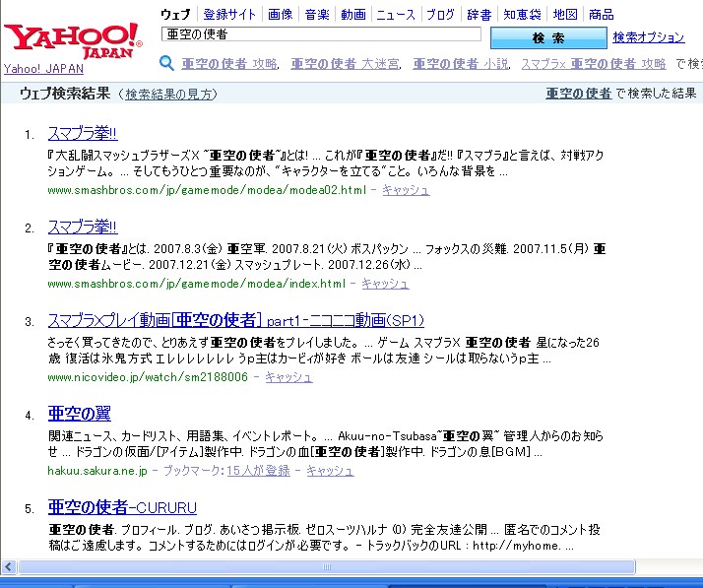The width and height of the screenshot is (703, 588).
Task: Open second result スマブラ拳!!
Action: click(83, 227)
